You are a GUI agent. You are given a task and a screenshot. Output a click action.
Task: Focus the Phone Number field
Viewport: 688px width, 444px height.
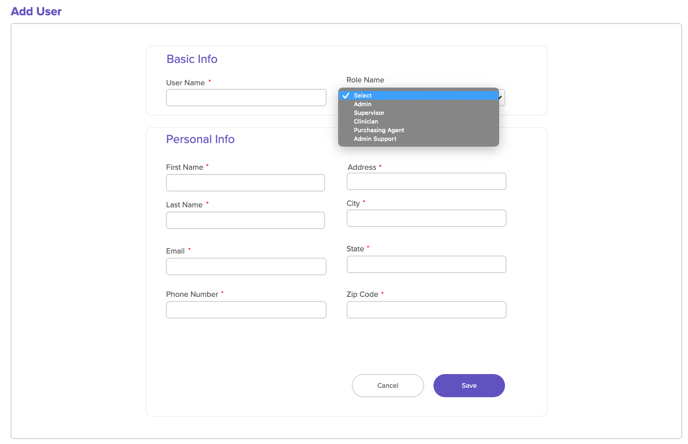[246, 310]
